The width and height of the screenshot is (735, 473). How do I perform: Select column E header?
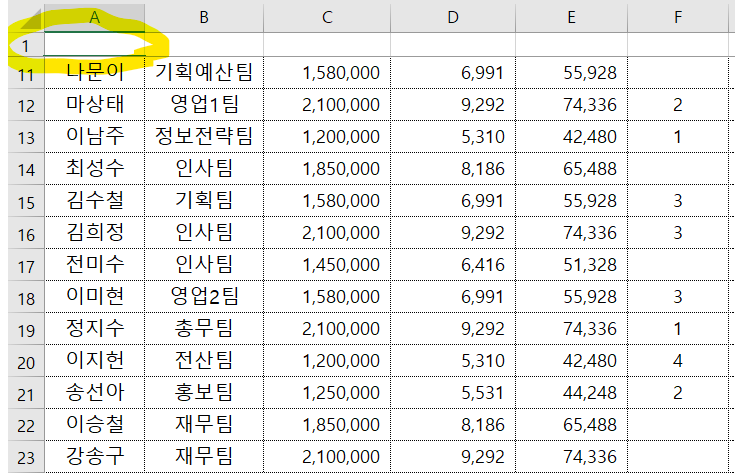pyautogui.click(x=571, y=17)
